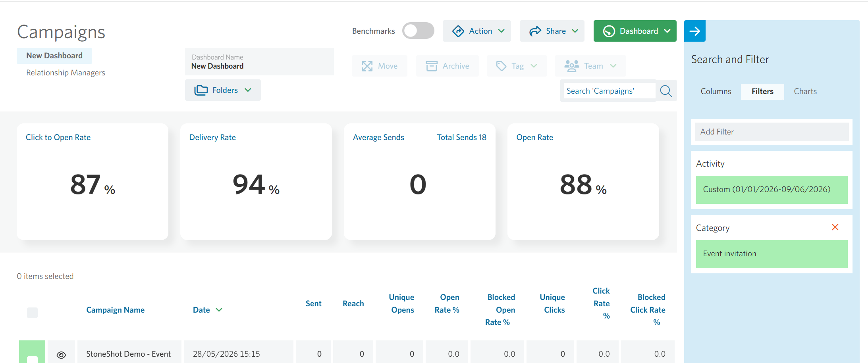Click the Tag label icon
The image size is (868, 363).
501,66
